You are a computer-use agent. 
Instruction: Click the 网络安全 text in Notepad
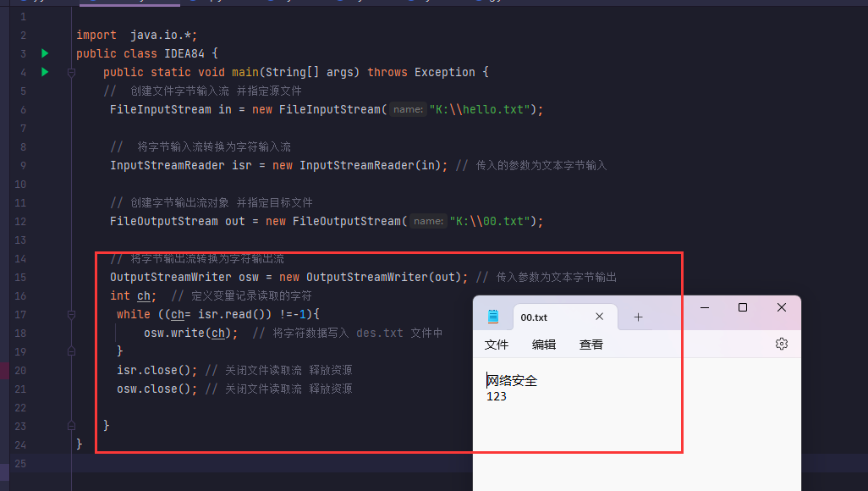(x=512, y=381)
